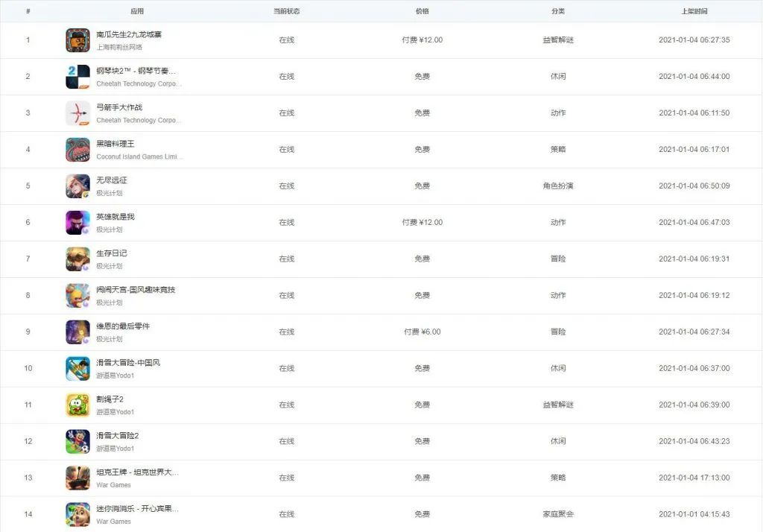Click the Coconut Island Games developer name
Screen dimensions: 763x532
coord(139,156)
